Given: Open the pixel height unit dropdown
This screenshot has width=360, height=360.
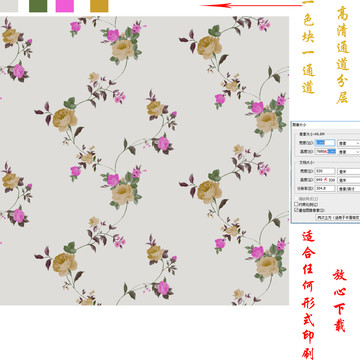Looking at the screenshot, I should (x=349, y=151).
